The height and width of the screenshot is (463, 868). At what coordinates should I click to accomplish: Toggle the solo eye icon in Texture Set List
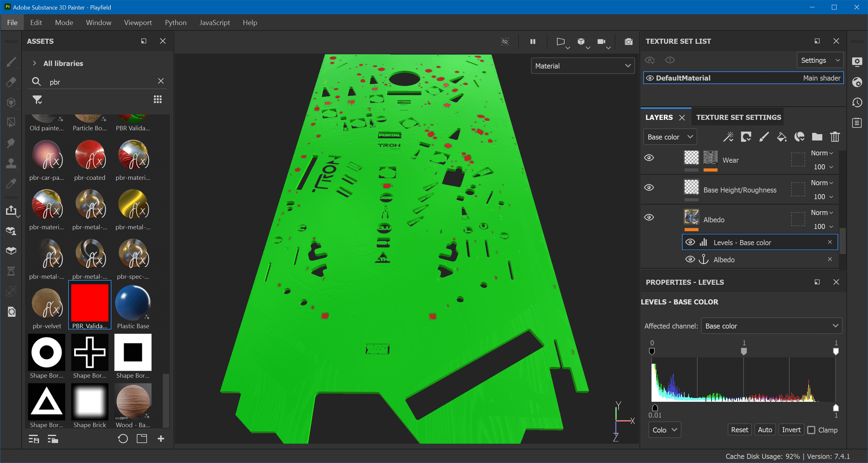click(x=670, y=60)
